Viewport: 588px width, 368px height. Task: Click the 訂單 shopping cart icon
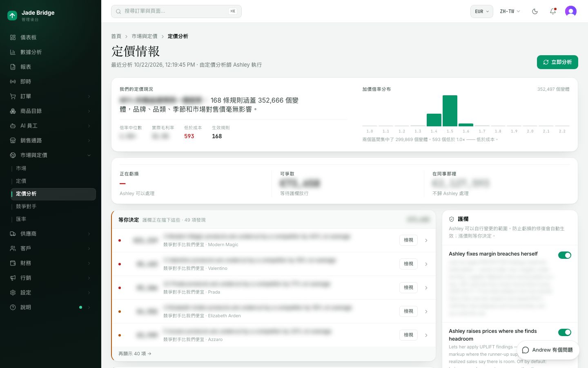pos(13,96)
